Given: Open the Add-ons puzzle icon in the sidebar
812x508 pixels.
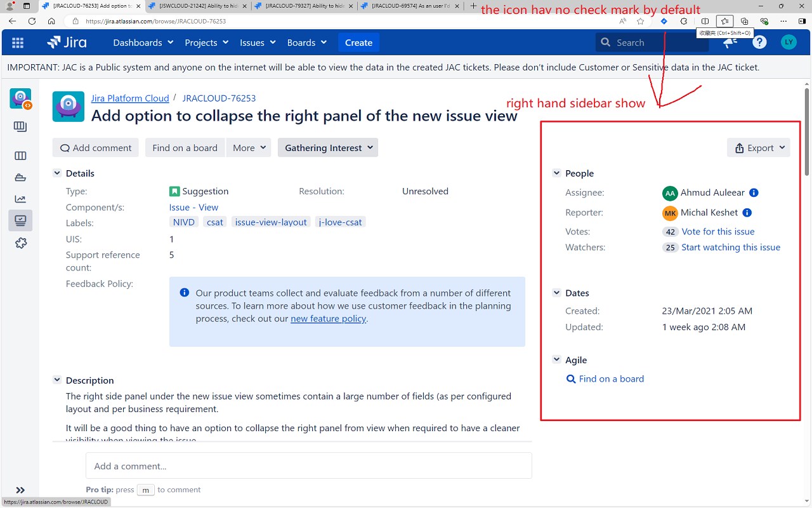Looking at the screenshot, I should click(x=20, y=243).
